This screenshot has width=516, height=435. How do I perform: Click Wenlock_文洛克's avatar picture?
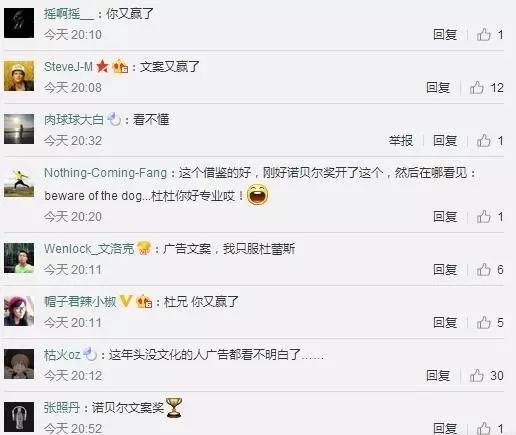coord(19,258)
